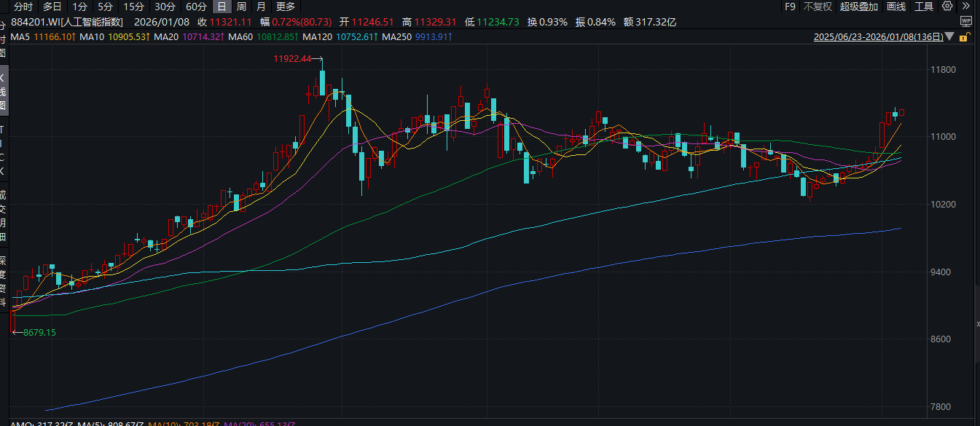Switch to the 分时 intraday tab

pyautogui.click(x=24, y=7)
